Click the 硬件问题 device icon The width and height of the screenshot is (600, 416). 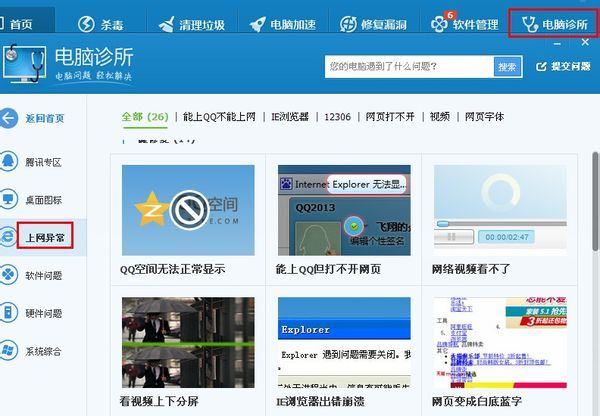pyautogui.click(x=8, y=313)
